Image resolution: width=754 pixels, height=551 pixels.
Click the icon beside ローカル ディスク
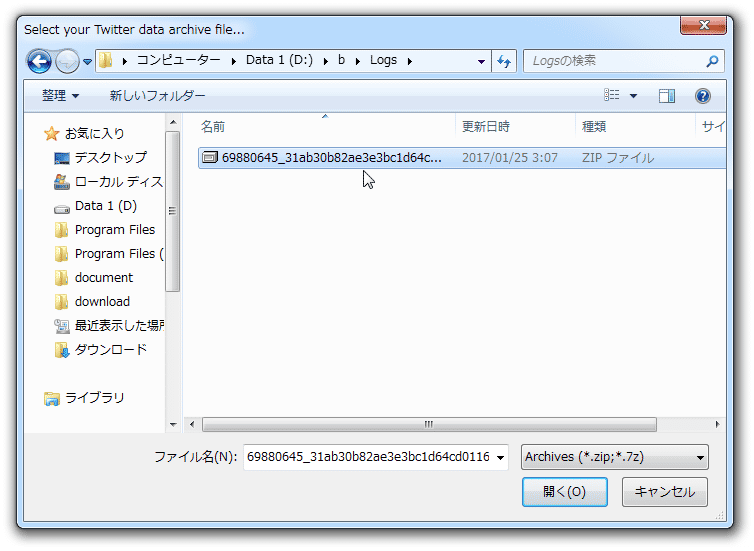click(62, 182)
